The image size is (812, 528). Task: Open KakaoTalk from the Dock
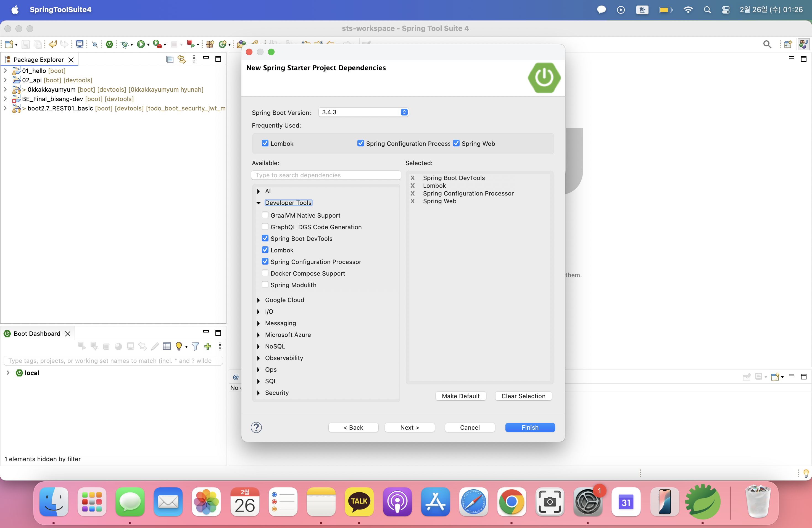(x=359, y=502)
